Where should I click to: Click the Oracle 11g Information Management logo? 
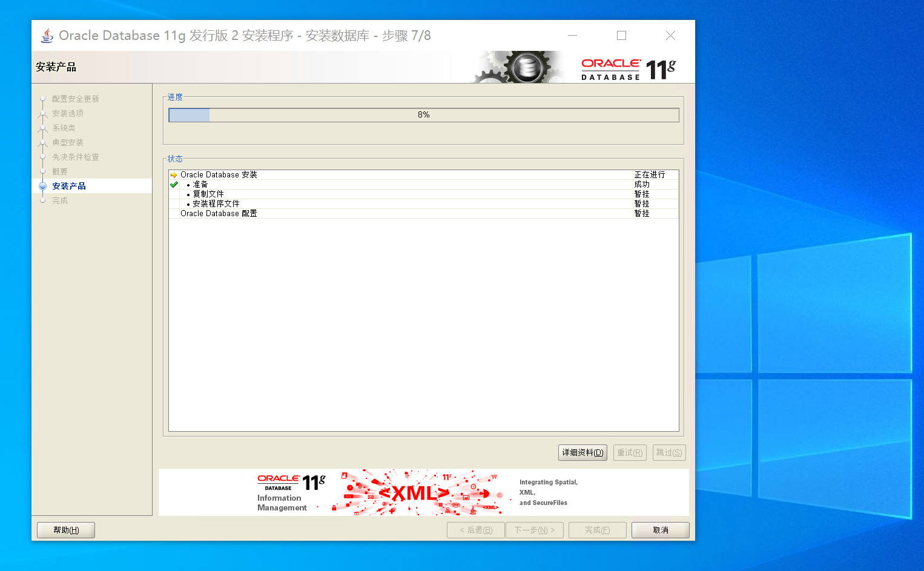(291, 492)
